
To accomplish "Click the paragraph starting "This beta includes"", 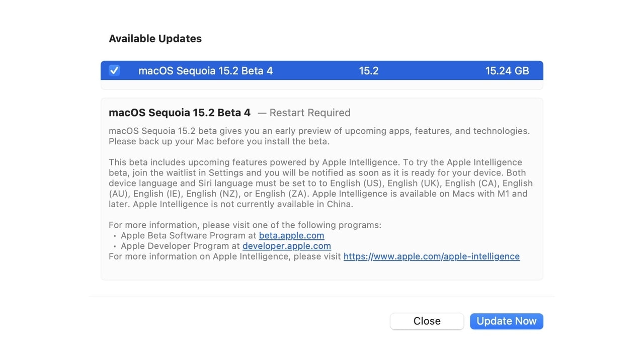I will pos(320,183).
